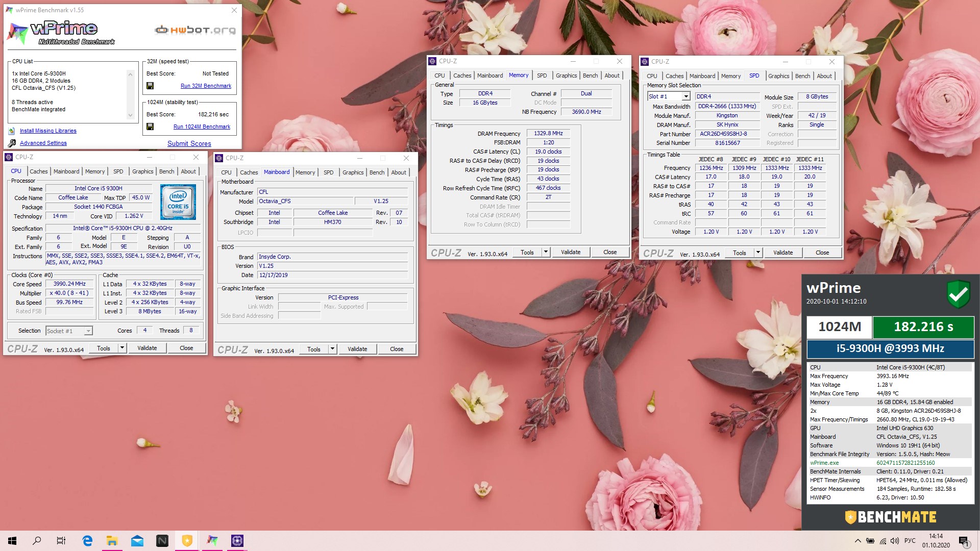Screen dimensions: 980x551
Task: Click Submit Scores link
Action: pyautogui.click(x=189, y=143)
